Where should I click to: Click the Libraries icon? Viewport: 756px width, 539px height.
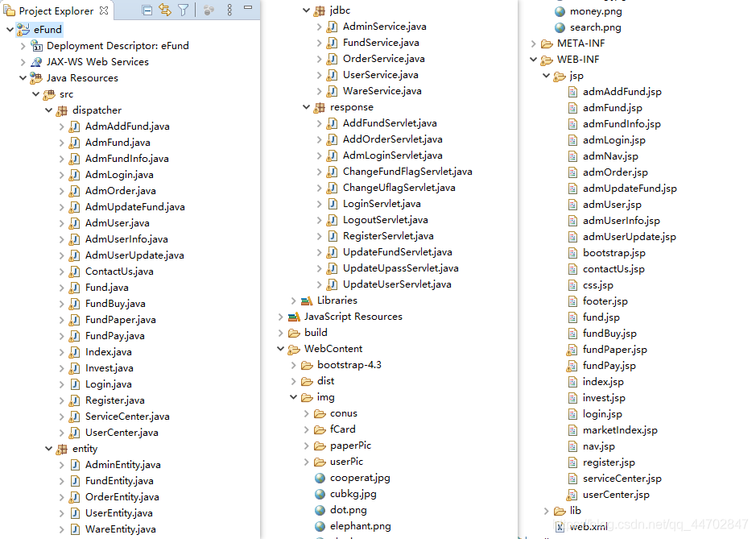(307, 301)
